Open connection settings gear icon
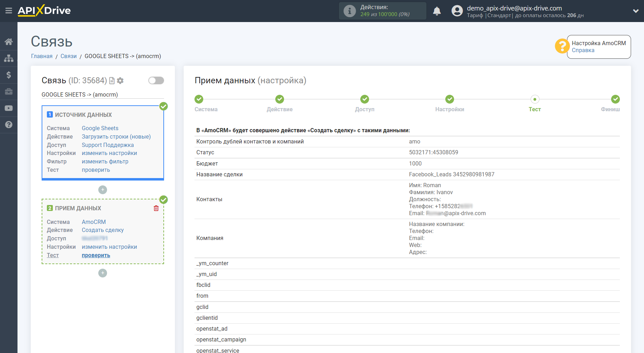644x353 pixels. (x=120, y=81)
